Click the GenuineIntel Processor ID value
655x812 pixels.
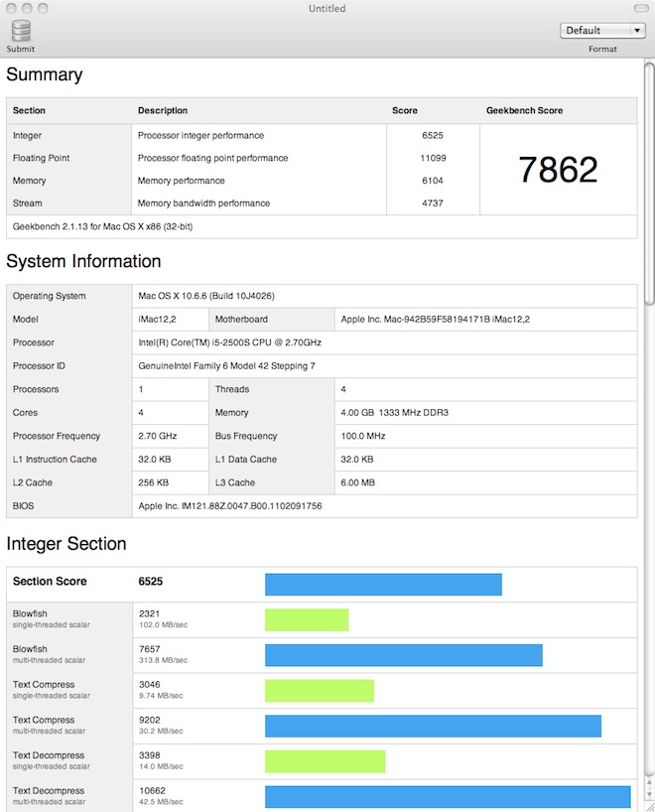[x=227, y=366]
